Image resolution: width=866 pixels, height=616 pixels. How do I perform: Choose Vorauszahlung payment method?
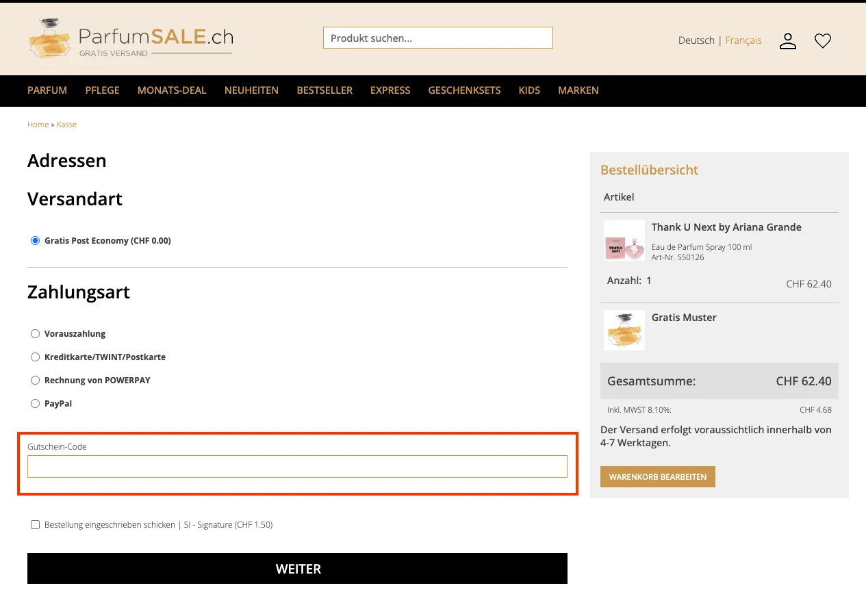coord(36,334)
